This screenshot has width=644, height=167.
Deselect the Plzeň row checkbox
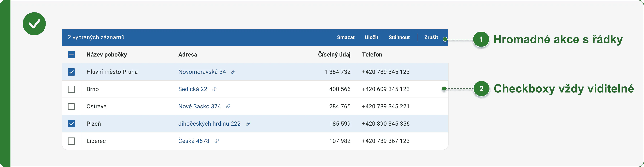(x=71, y=124)
